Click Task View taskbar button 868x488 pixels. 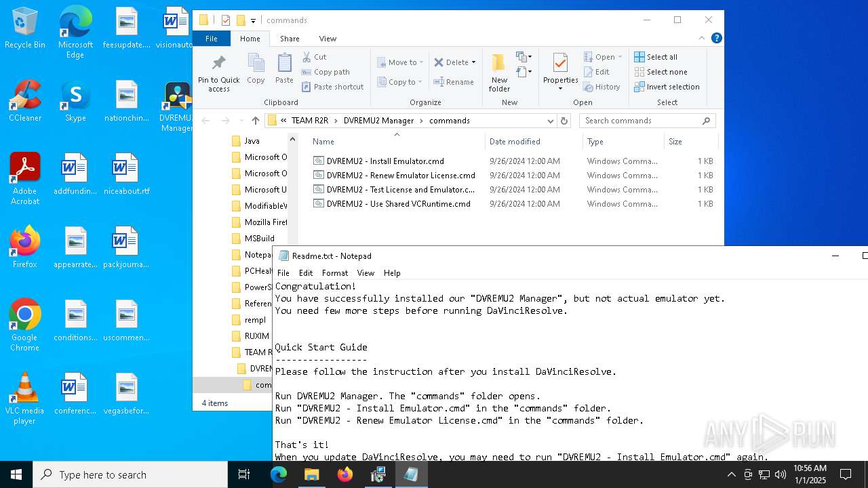[244, 474]
